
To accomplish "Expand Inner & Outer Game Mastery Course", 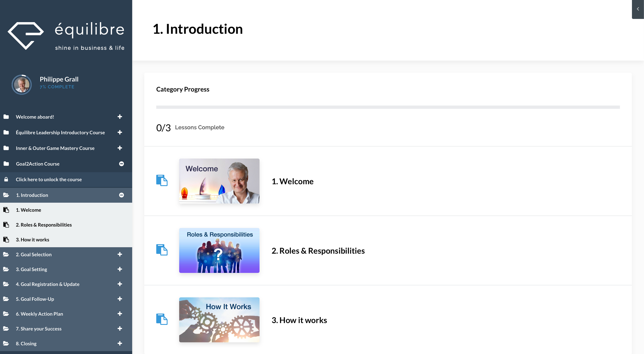I will (120, 148).
